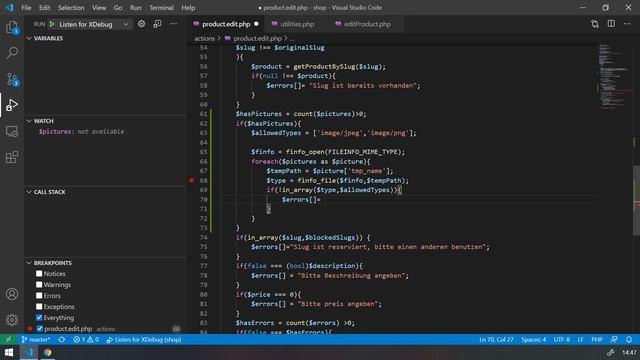Change end of line sequence LF
Screen dimensions: 640x360
[x=580, y=340]
